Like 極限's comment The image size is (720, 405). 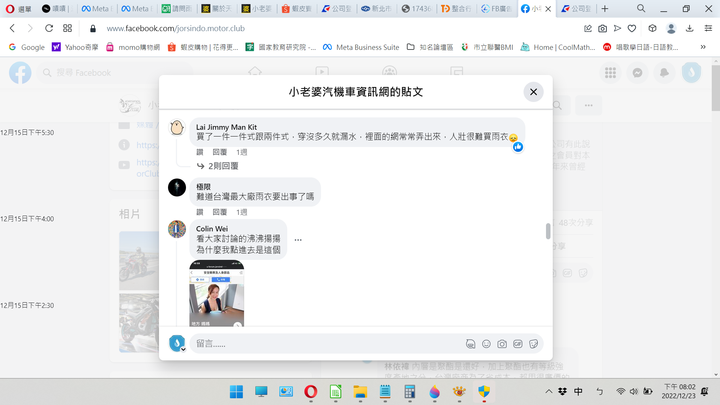point(200,212)
